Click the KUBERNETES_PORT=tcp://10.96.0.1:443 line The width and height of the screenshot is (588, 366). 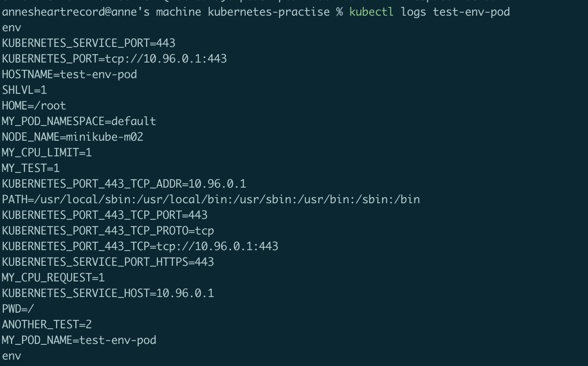tap(114, 59)
